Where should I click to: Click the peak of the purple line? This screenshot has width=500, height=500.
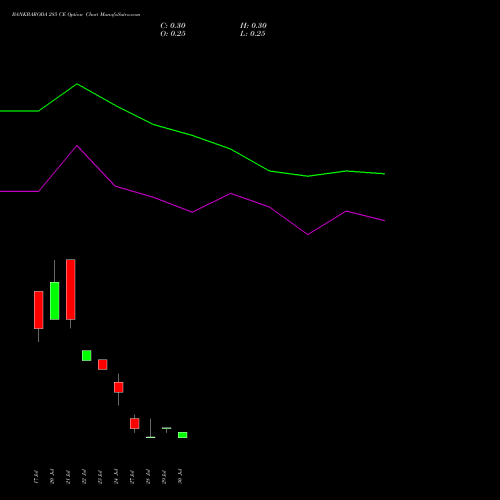[77, 146]
